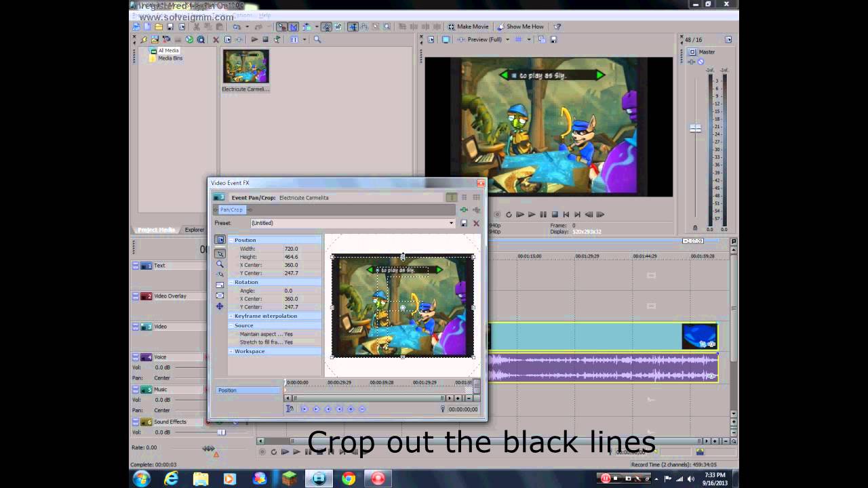This screenshot has width=868, height=488.
Task: Toggle Show Properties in Pan/Crop
Action: (220, 240)
